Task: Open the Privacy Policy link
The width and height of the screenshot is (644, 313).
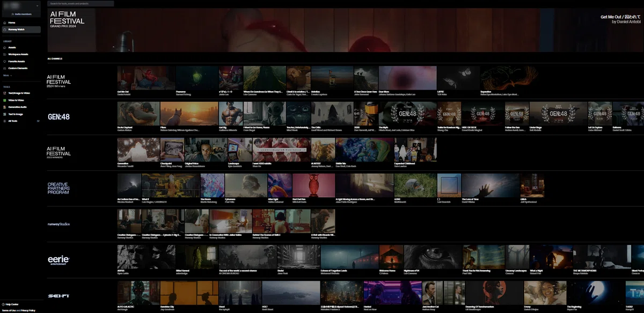Action: [28, 310]
